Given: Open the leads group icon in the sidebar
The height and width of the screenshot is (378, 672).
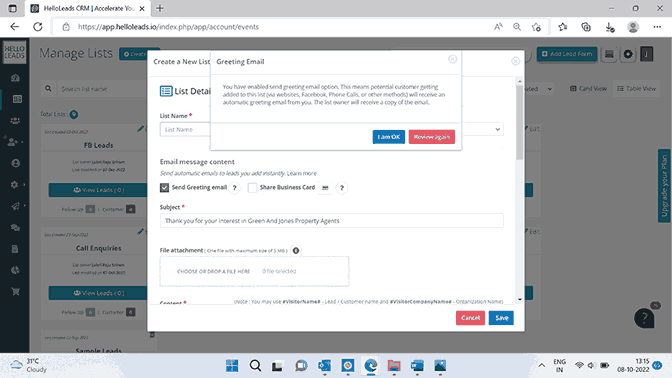Looking at the screenshot, I should (x=15, y=121).
